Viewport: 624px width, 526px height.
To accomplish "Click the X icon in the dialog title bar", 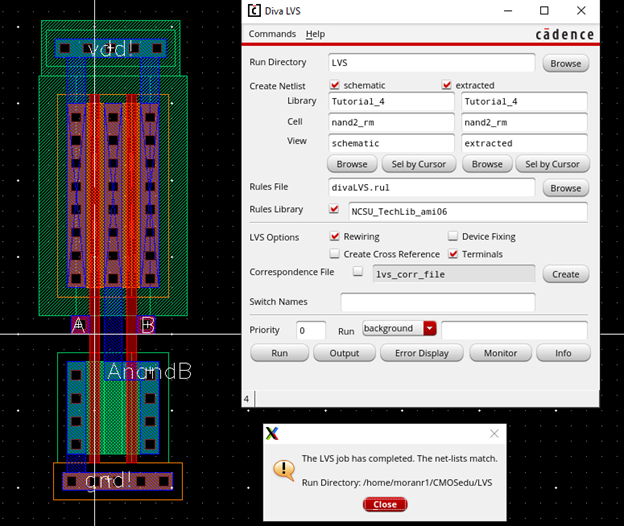I will point(271,434).
